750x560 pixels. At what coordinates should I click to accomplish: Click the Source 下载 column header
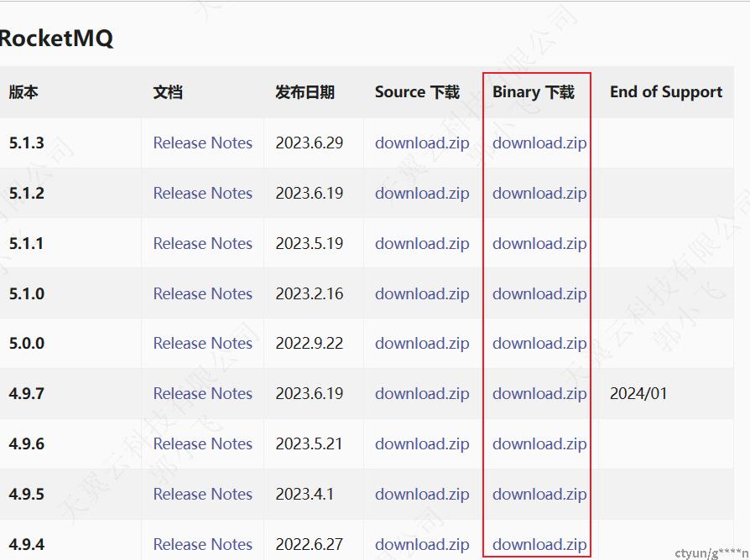point(417,91)
